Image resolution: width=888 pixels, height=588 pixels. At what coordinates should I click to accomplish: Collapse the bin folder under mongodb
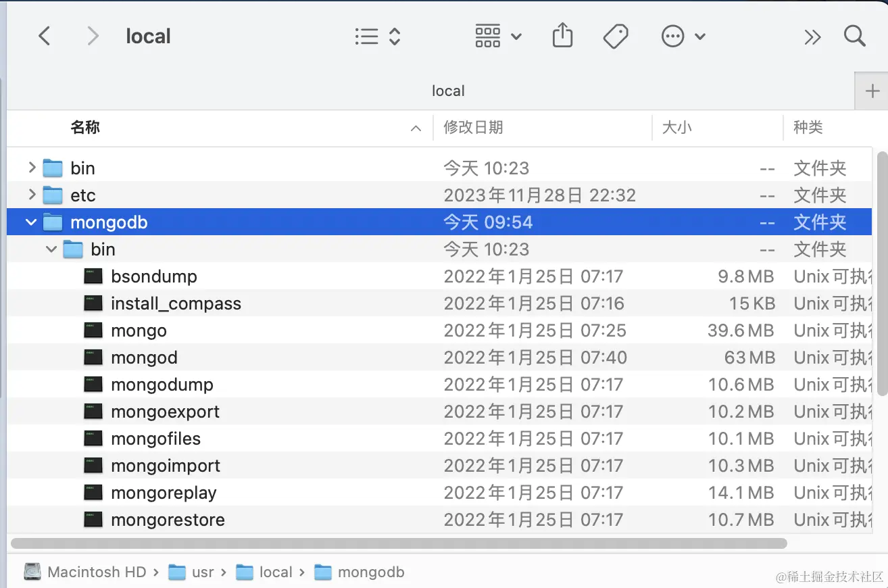51,249
